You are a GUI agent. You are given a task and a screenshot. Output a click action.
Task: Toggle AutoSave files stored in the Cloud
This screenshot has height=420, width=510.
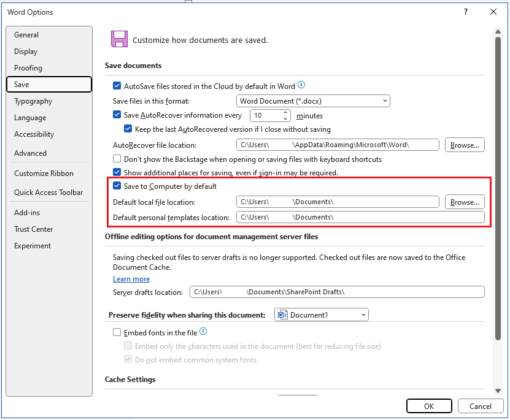click(x=117, y=86)
